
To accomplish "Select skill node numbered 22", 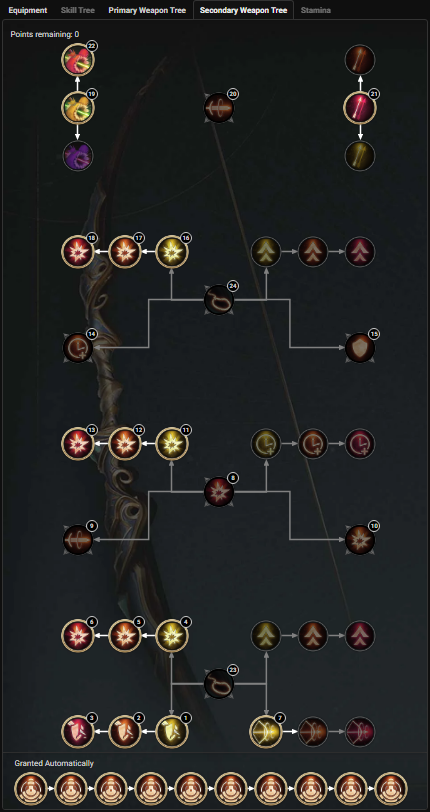I will 78,60.
